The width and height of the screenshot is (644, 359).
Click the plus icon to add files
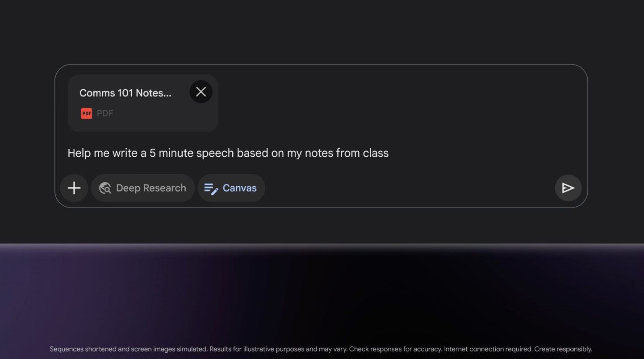click(74, 188)
